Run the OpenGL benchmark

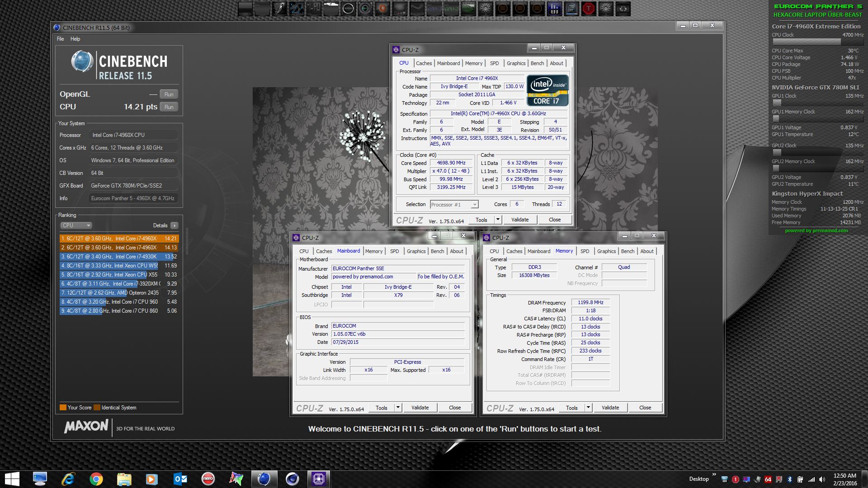pos(169,94)
